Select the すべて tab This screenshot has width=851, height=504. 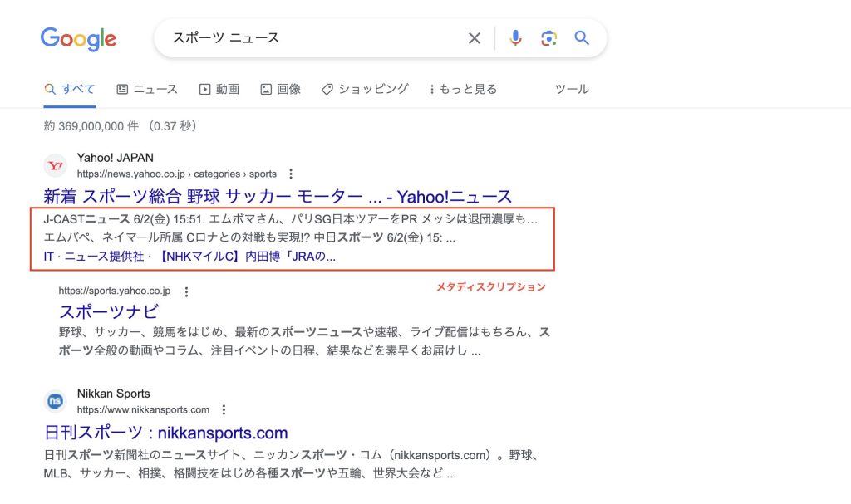[x=70, y=89]
